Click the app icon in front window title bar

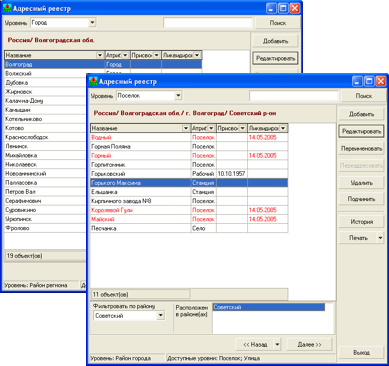[93, 81]
